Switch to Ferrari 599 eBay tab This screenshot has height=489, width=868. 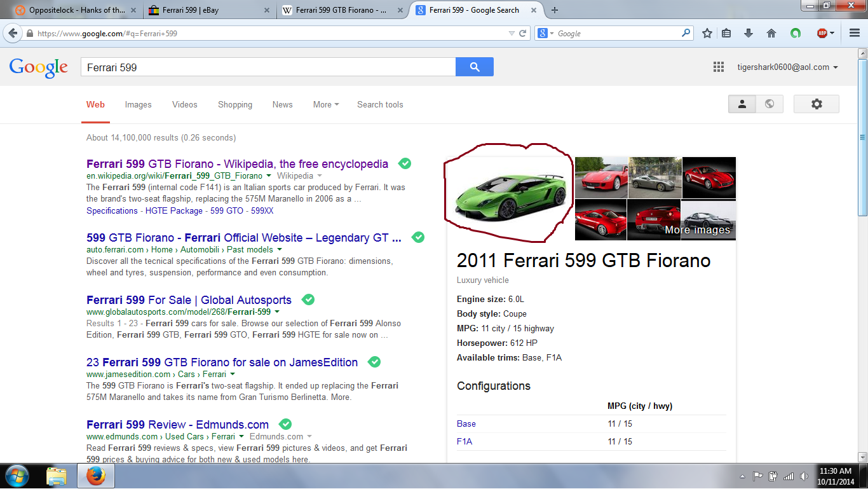point(208,10)
